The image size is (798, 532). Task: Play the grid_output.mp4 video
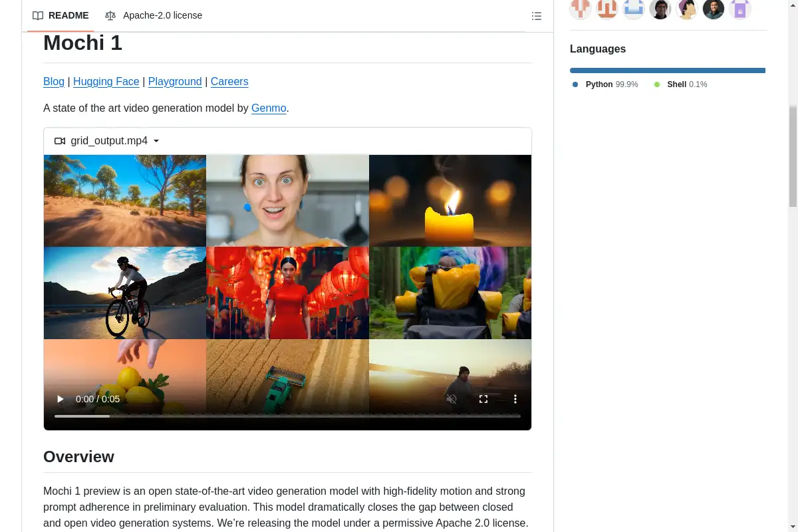tap(60, 399)
